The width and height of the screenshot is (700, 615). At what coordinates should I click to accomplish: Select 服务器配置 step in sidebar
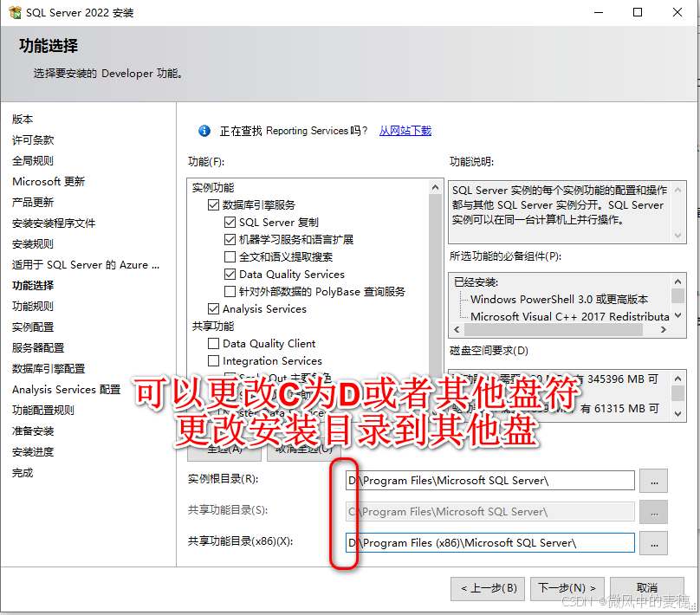click(x=38, y=347)
